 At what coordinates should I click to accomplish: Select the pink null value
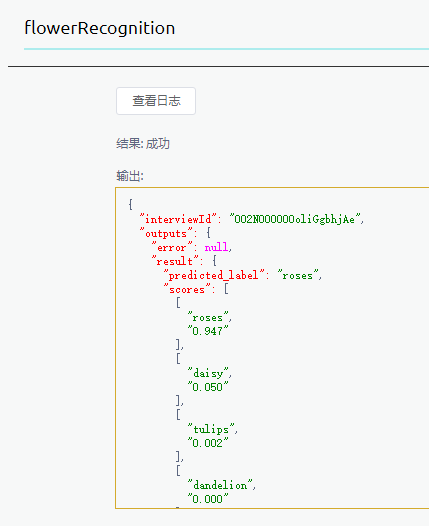click(x=216, y=247)
